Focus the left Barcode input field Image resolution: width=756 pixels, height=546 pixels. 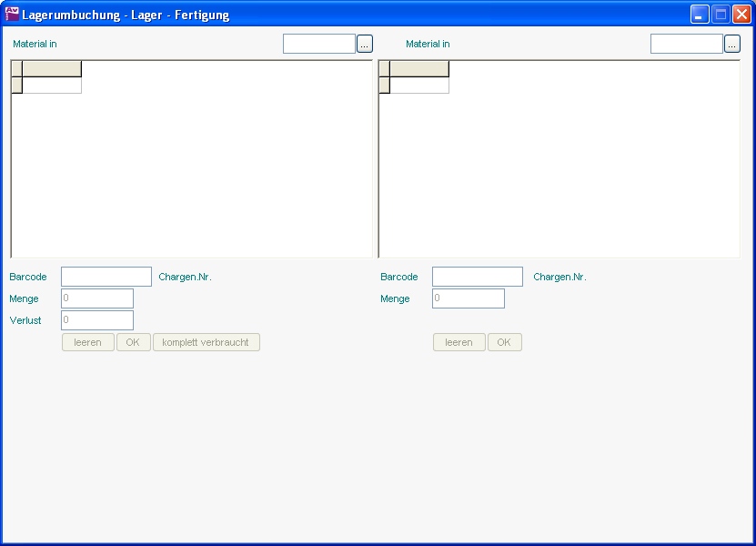(106, 277)
